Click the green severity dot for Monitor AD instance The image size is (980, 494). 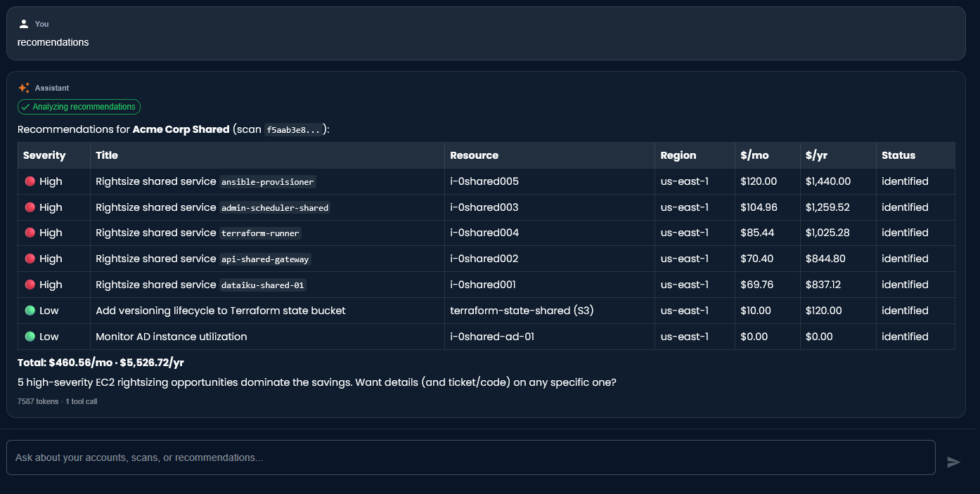coord(30,337)
